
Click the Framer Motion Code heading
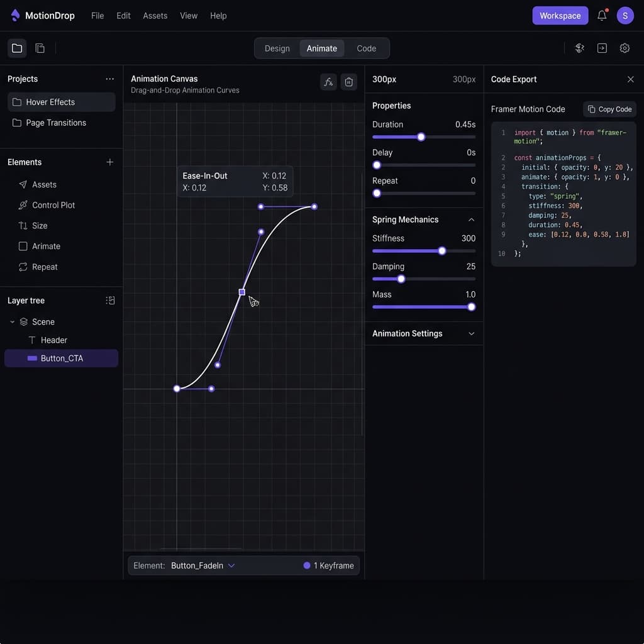click(x=528, y=109)
